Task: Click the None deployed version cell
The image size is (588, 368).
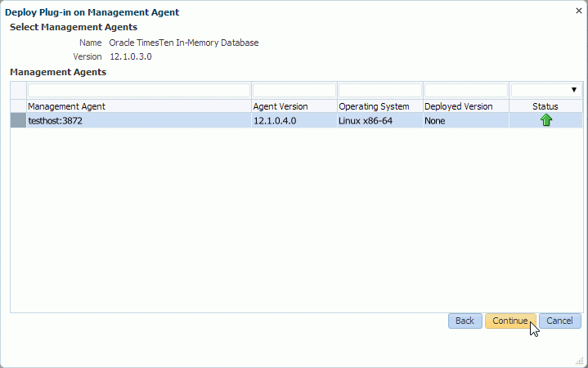Action: tap(466, 121)
